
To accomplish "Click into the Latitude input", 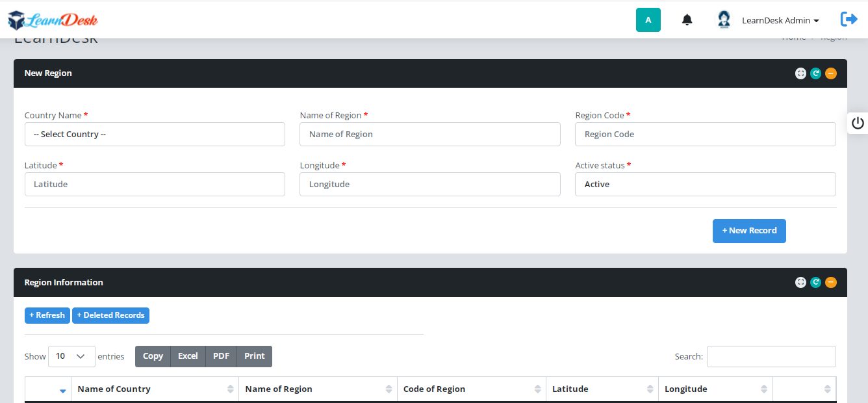I will pyautogui.click(x=155, y=184).
